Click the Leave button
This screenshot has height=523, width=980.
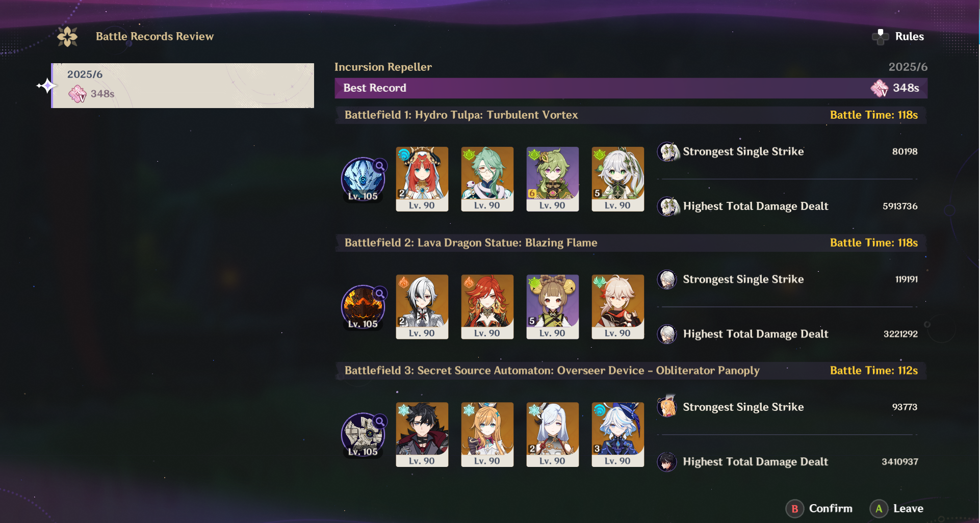897,509
